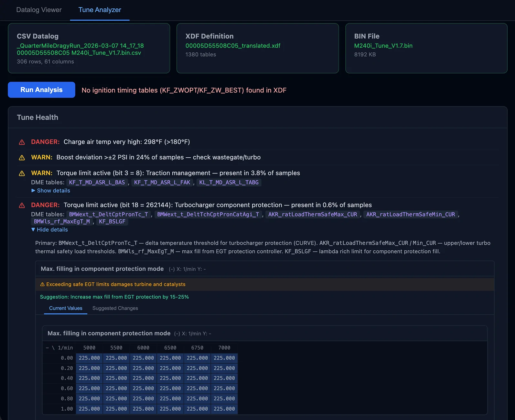Image resolution: width=515 pixels, height=420 pixels.
Task: Click the 0.60 row label
Action: (67, 388)
